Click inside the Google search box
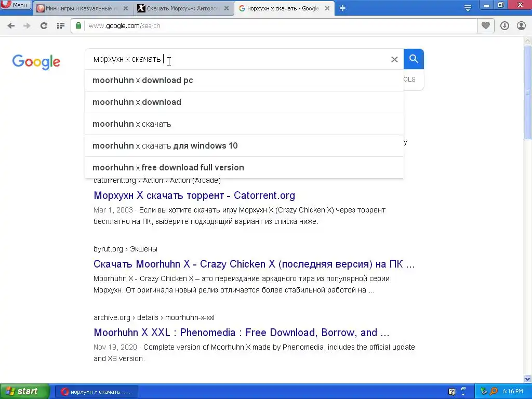This screenshot has width=532, height=399. click(x=237, y=59)
